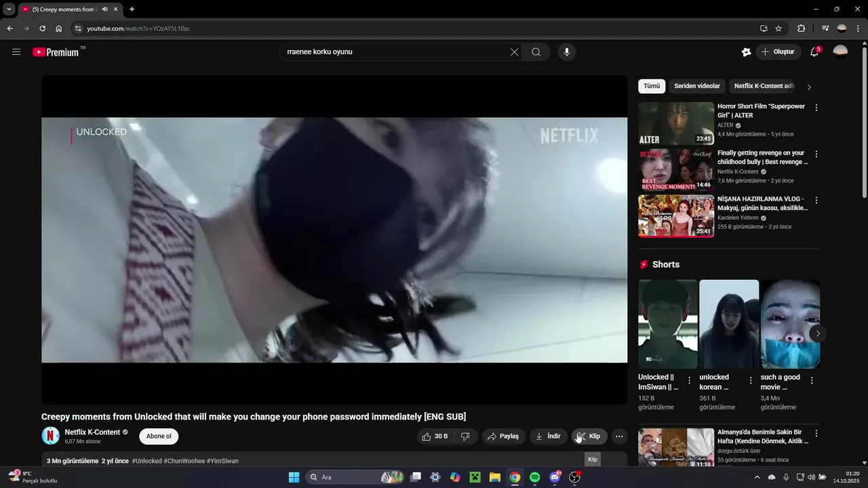Open the star-shaped Premium icon beside Oluştur

point(746,52)
